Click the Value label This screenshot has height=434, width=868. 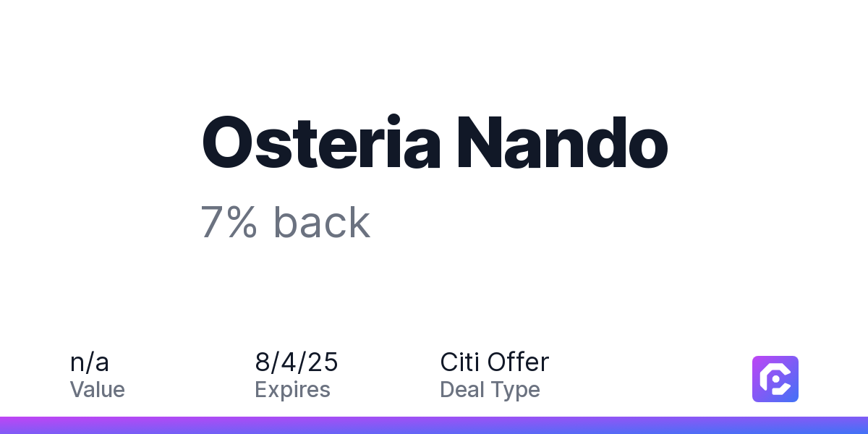coord(98,390)
